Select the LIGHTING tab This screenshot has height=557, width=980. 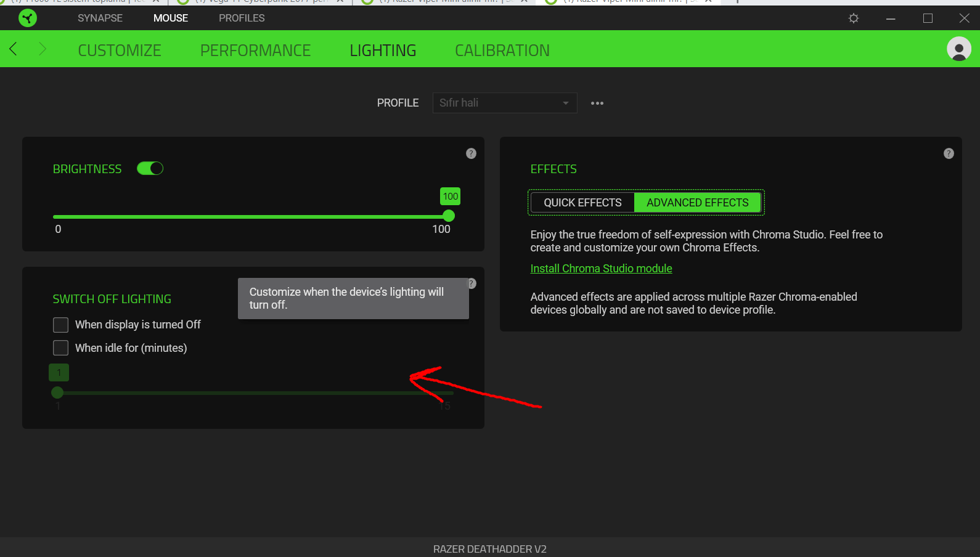pyautogui.click(x=383, y=51)
